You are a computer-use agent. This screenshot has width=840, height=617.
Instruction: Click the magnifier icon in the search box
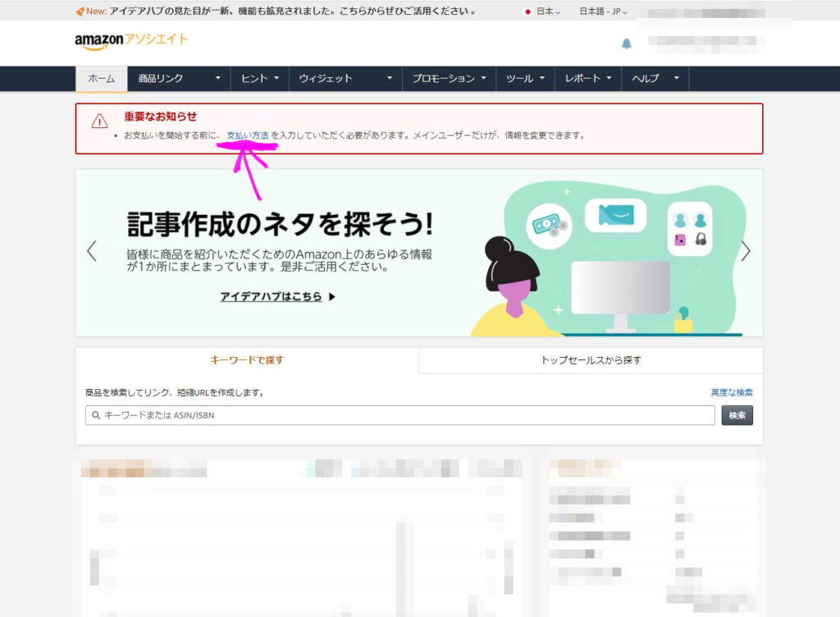coord(96,415)
